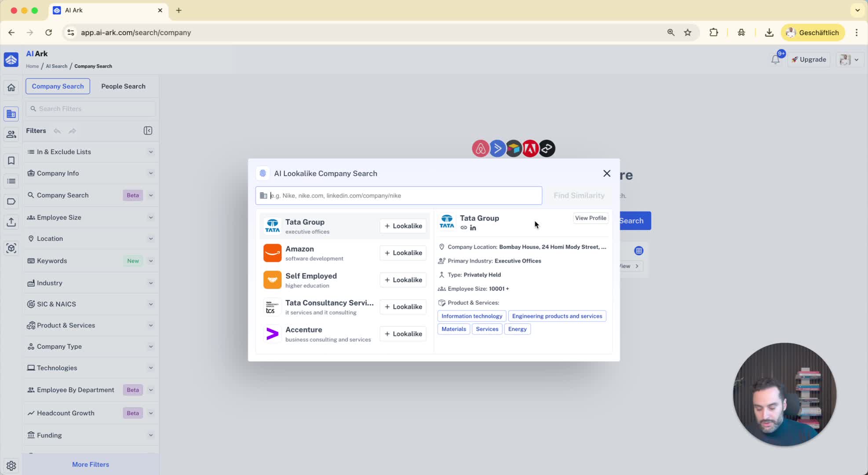This screenshot has width=868, height=475.
Task: Select the Company Search tab
Action: point(58,86)
